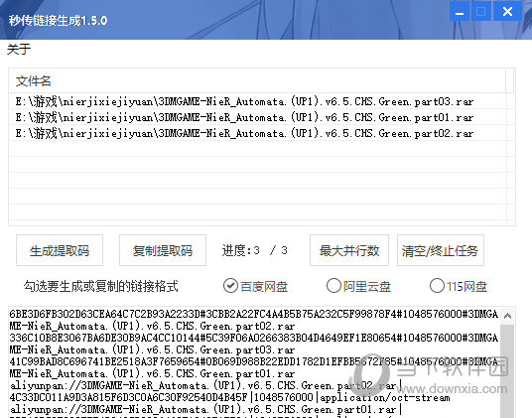Click the 复制提取码 button

point(163,250)
